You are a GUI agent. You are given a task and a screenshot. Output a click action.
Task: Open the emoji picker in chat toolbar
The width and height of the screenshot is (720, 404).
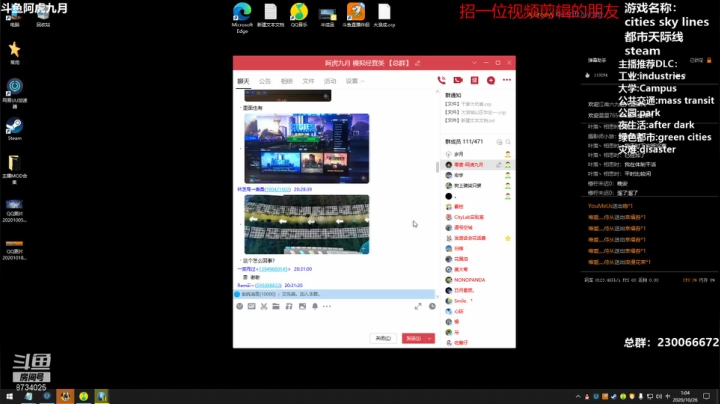[x=240, y=306]
